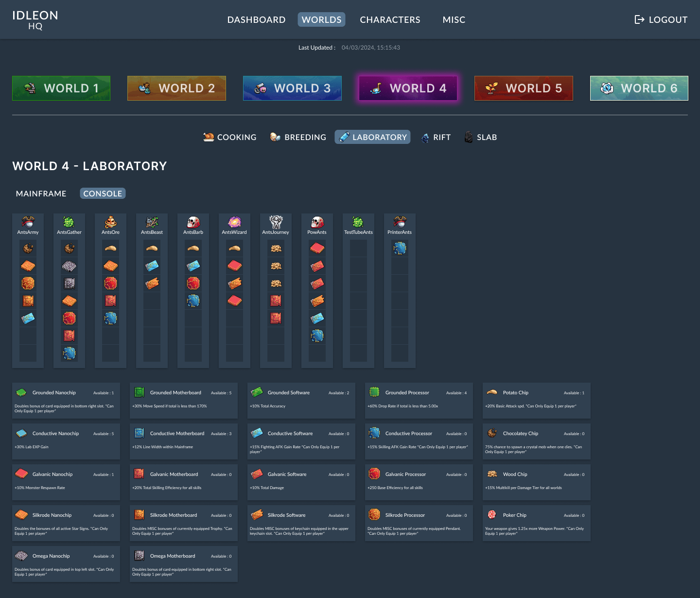Screen dimensions: 700x598
Task: Click the Conductive Software chip icon
Action: (257, 433)
